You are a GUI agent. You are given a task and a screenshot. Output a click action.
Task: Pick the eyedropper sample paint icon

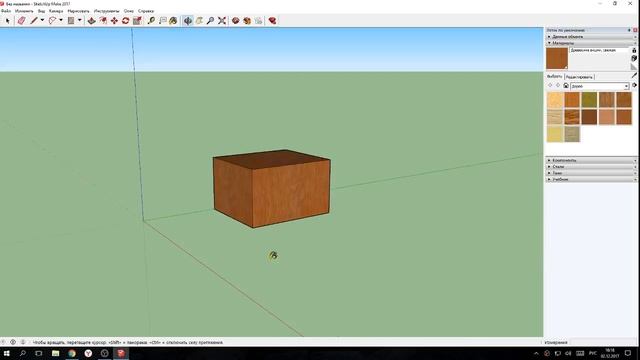634,75
